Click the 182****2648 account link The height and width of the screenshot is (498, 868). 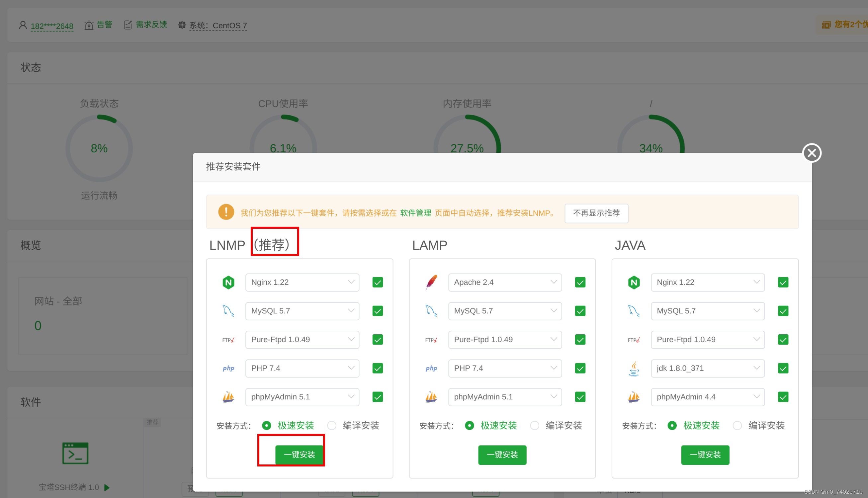point(52,26)
